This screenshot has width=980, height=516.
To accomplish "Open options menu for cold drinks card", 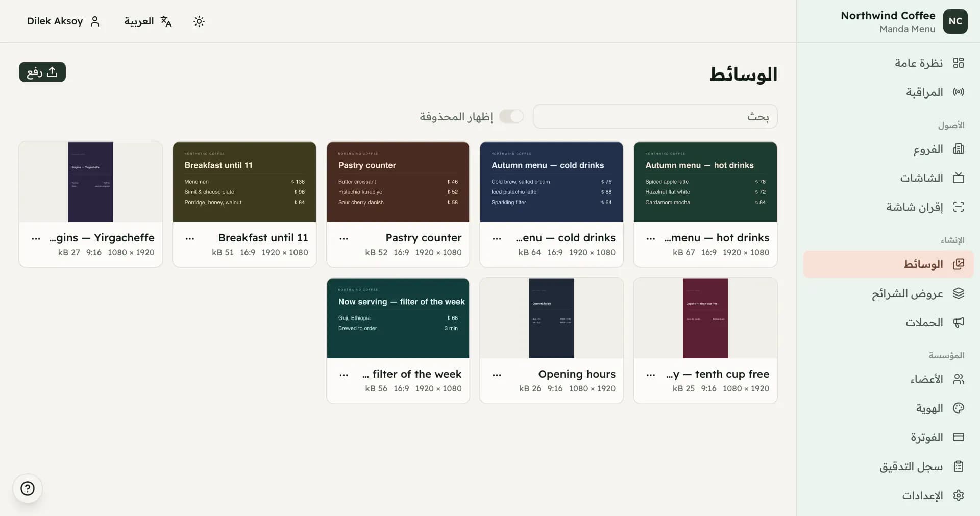I will [497, 238].
